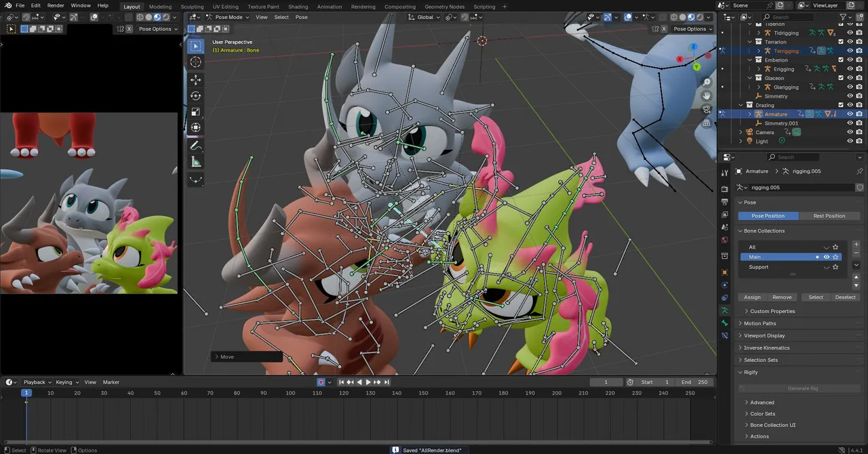The width and height of the screenshot is (868, 454).
Task: Activate the Scale tool
Action: (195, 112)
